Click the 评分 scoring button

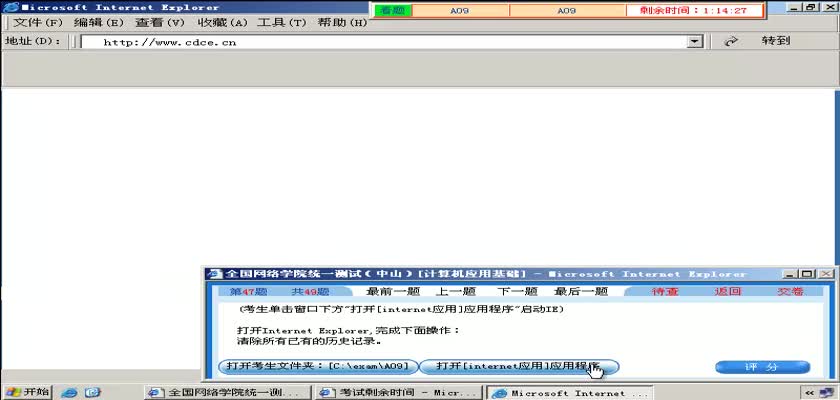pos(762,367)
